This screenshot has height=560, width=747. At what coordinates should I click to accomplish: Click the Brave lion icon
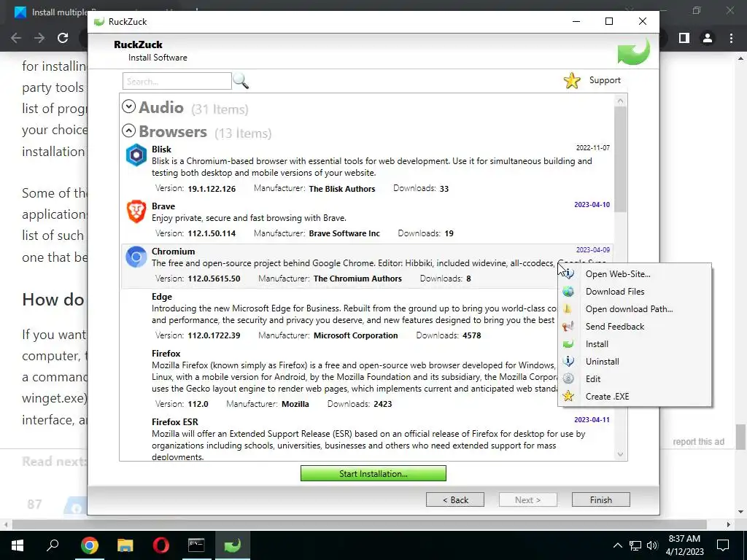point(136,211)
